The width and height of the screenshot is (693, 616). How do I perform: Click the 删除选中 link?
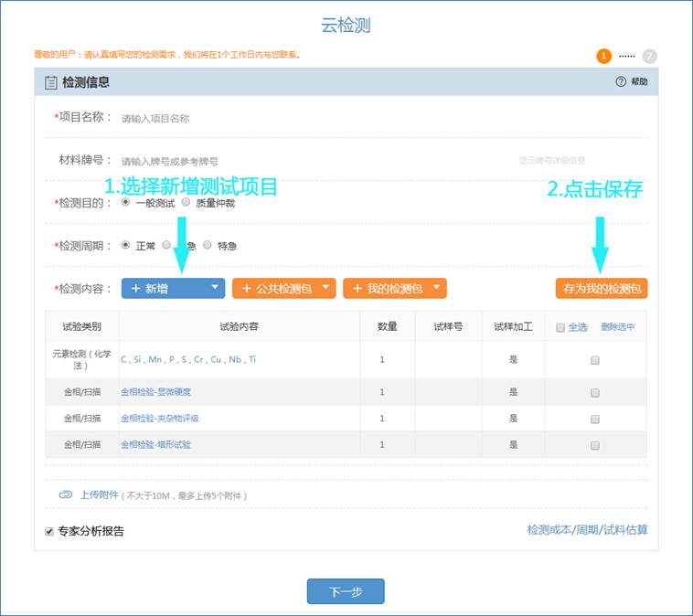click(x=617, y=327)
